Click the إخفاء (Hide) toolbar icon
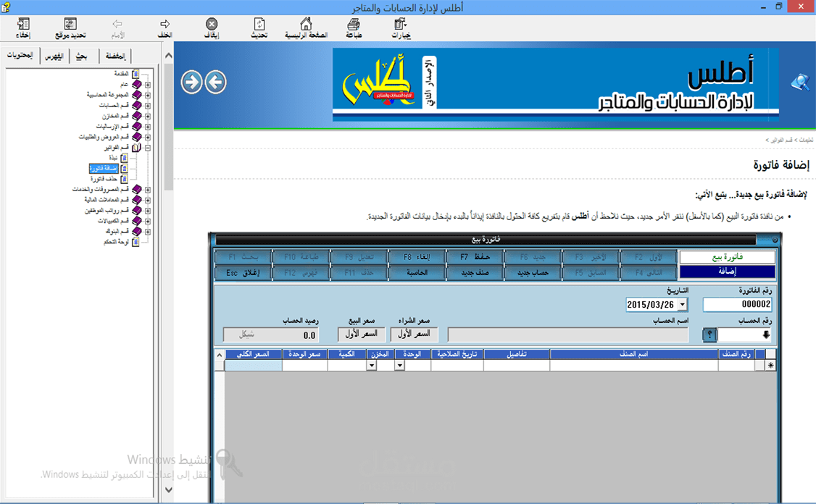The width and height of the screenshot is (816, 504). tap(23, 24)
